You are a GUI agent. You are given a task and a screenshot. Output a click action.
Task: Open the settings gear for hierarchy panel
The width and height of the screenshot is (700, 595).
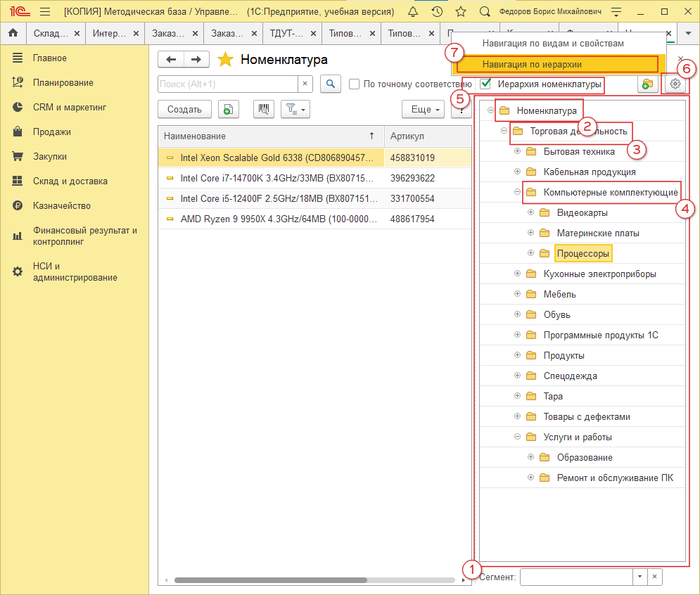click(x=675, y=84)
